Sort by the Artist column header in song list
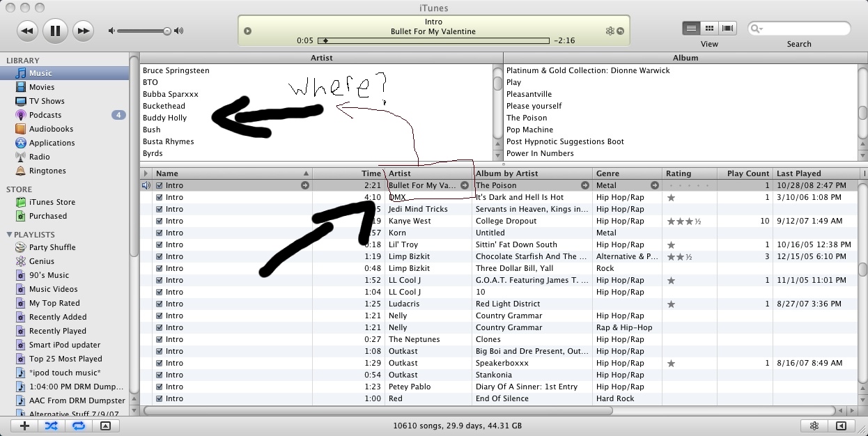This screenshot has width=868, height=436. [x=428, y=173]
